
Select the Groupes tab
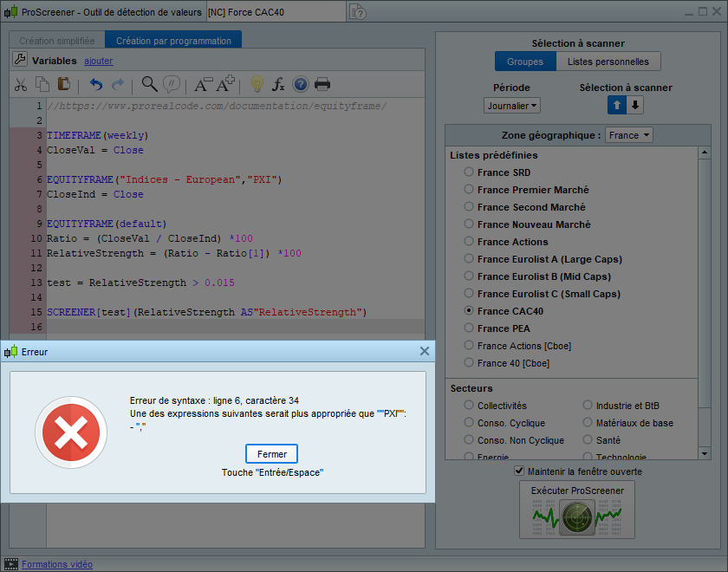coord(525,62)
